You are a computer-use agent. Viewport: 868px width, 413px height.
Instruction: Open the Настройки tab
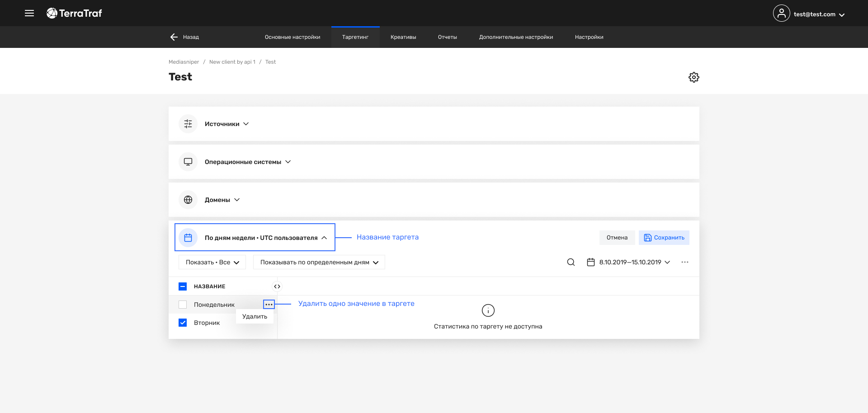(x=589, y=37)
